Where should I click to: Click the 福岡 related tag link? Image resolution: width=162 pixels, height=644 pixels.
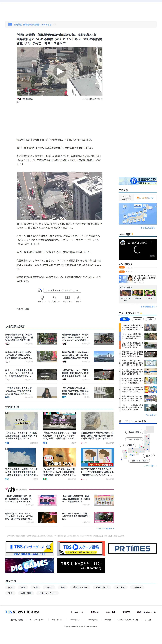(x=27, y=309)
